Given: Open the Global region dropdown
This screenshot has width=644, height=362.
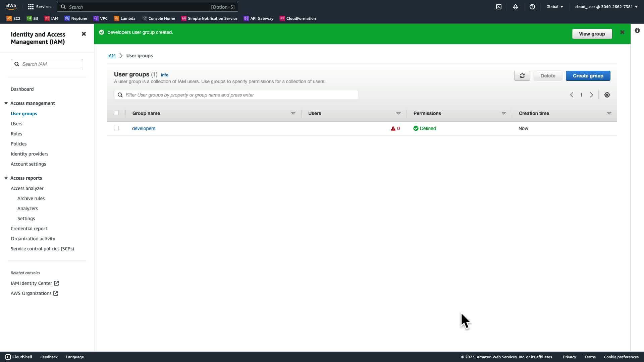Looking at the screenshot, I should point(555,7).
